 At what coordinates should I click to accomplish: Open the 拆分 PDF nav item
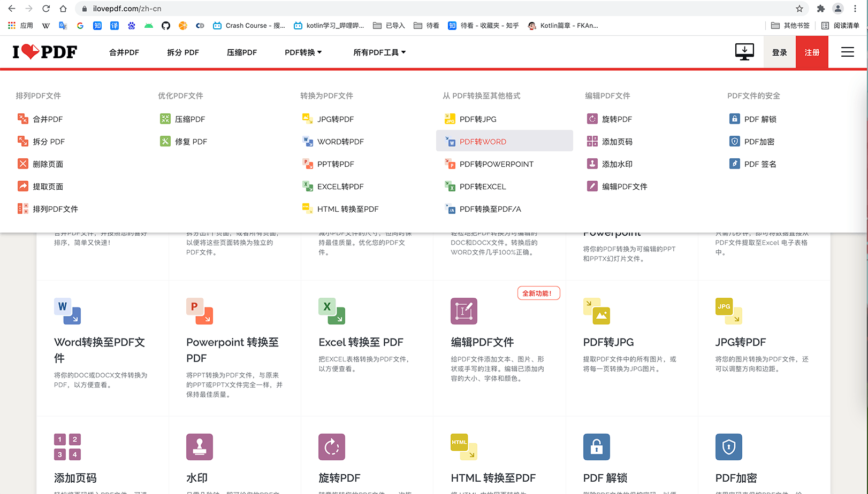click(x=183, y=52)
